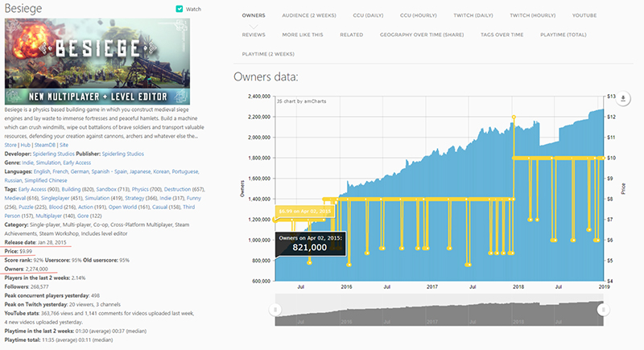Open the Twitch (Hourly) tab

coord(533,15)
